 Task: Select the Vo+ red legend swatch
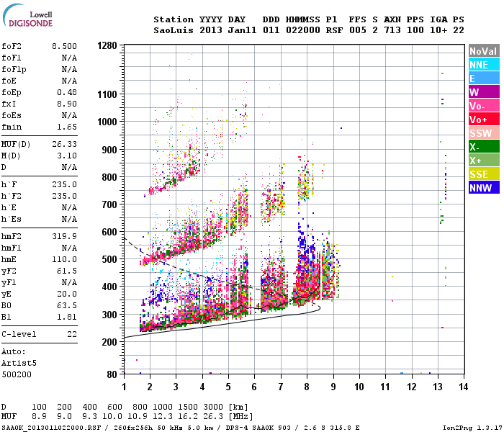[484, 120]
